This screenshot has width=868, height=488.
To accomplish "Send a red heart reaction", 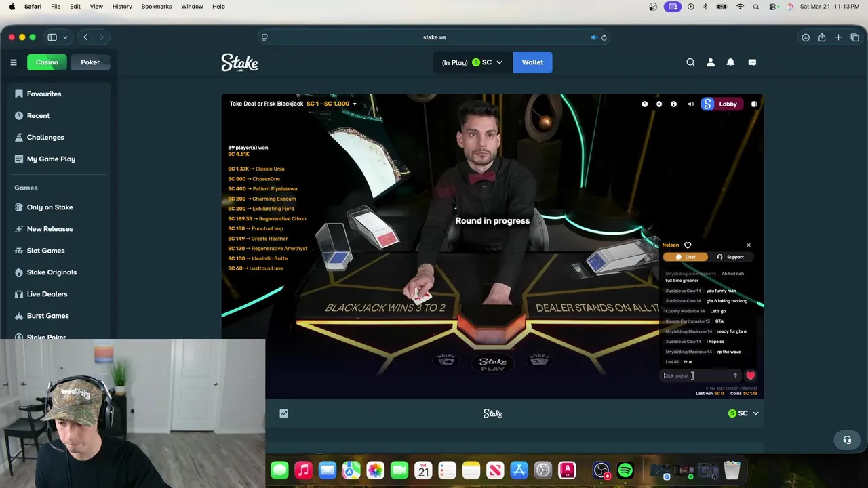I will 750,375.
